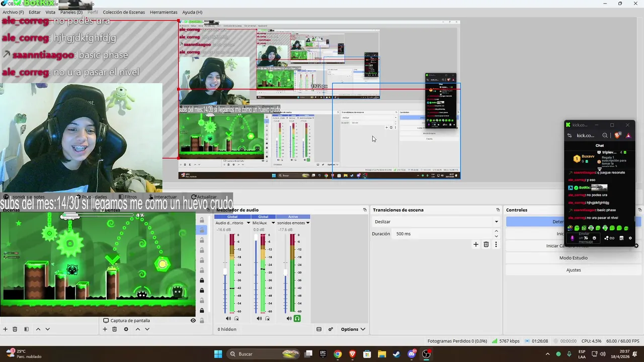Click the Duración 500 ms field
This screenshot has height=362, width=644.
443,234
